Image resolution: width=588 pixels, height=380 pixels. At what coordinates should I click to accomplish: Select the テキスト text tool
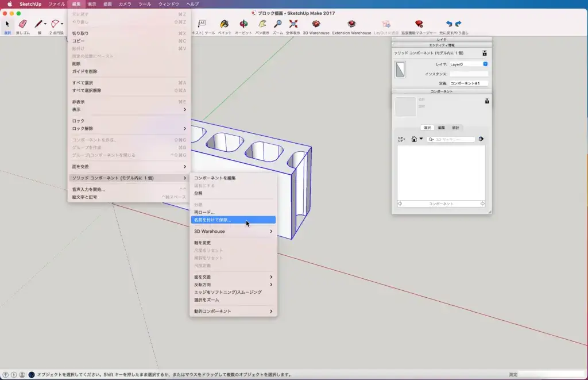[x=202, y=24]
